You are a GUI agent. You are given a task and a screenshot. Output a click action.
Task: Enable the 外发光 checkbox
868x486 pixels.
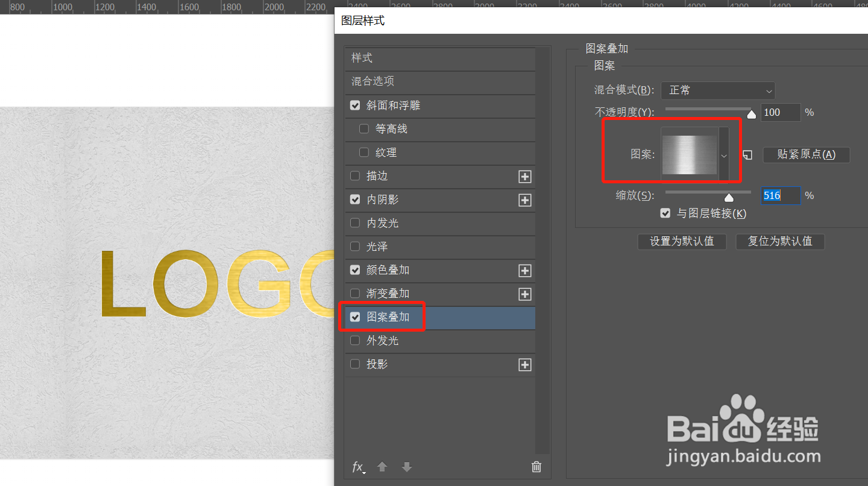coord(355,341)
